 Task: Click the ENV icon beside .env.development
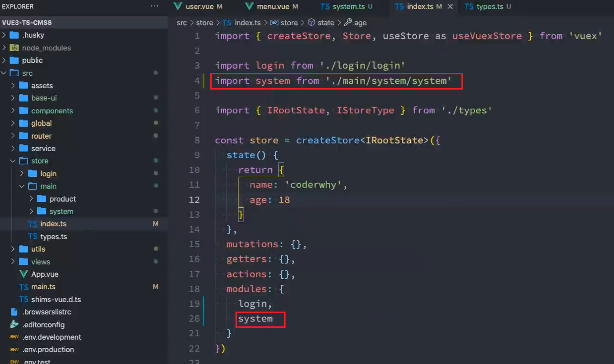pyautogui.click(x=14, y=337)
